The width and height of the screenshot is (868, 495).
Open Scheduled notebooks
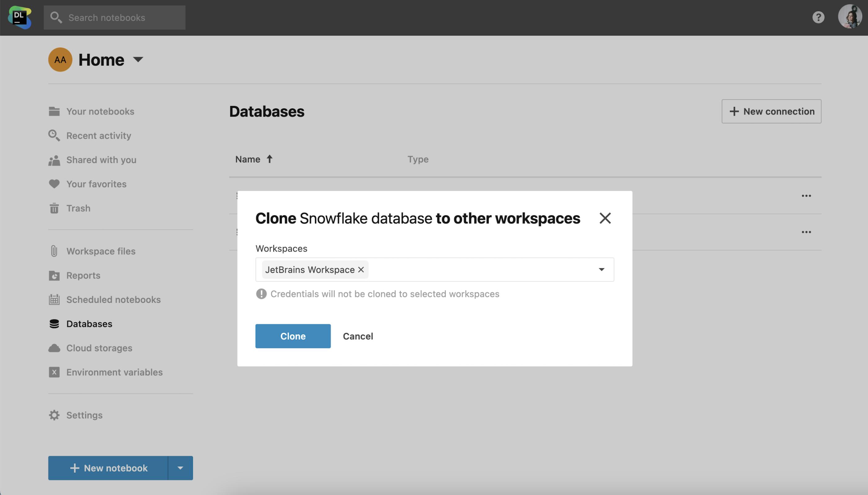click(x=113, y=300)
